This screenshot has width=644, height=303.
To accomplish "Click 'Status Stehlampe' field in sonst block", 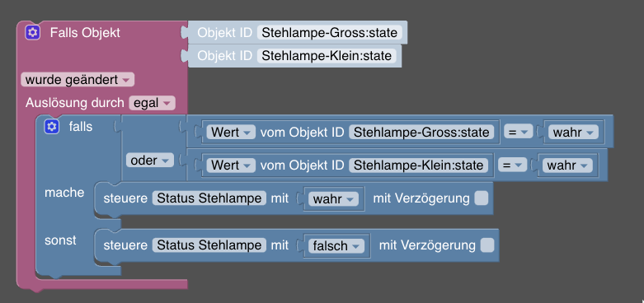I will tap(209, 245).
